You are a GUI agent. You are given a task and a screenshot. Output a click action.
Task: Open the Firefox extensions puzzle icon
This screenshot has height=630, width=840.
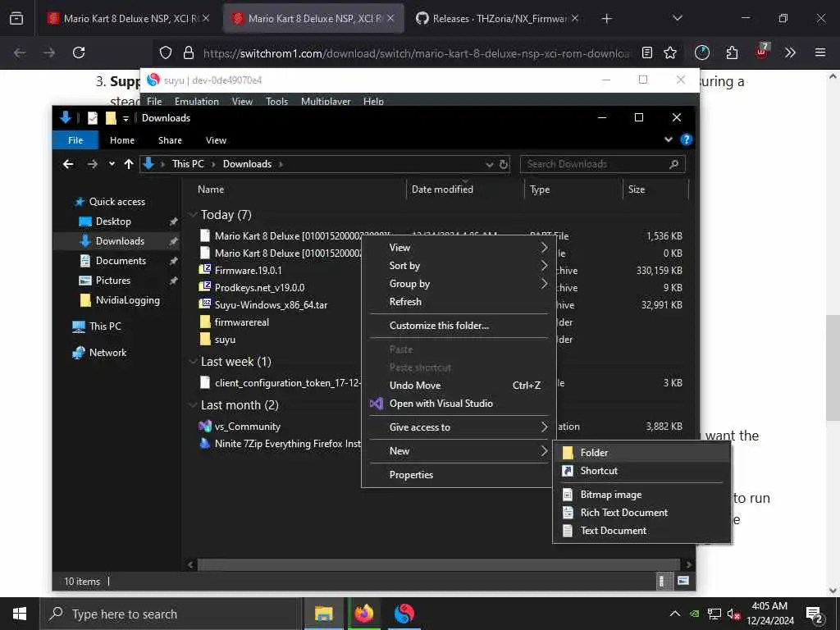pos(732,52)
